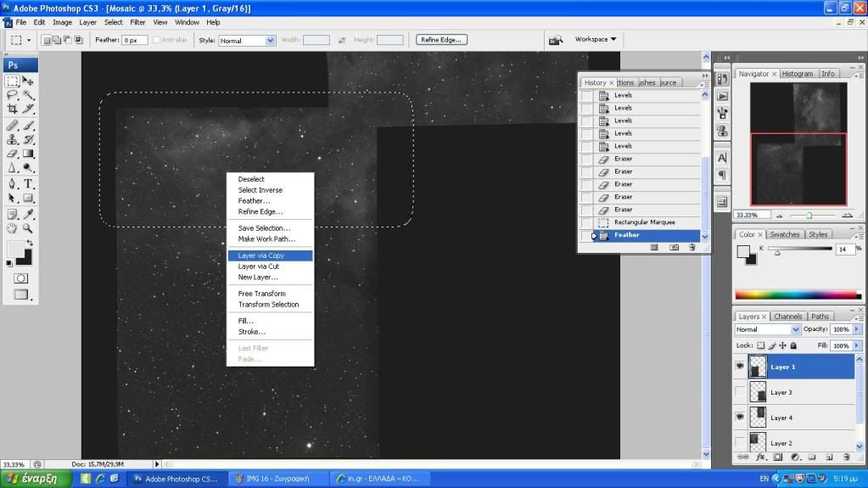Select the Lasso tool
This screenshot has height=488, width=868.
13,95
